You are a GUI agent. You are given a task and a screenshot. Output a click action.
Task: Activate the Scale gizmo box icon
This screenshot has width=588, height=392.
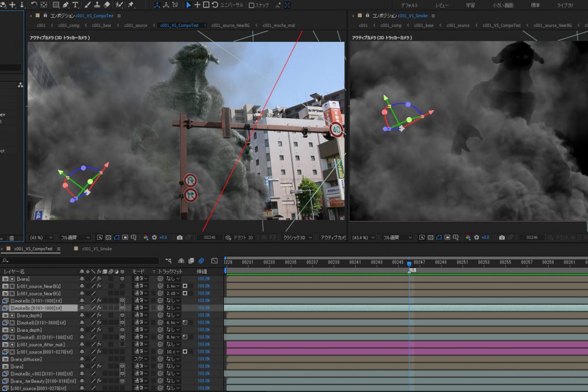(x=206, y=5)
